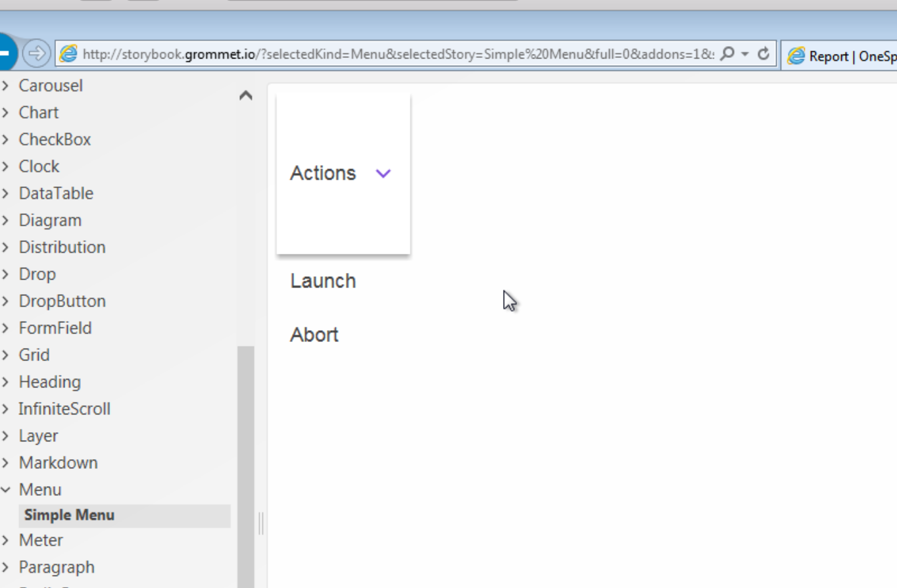Select the Paragraph item in the sidebar
This screenshot has width=897, height=588.
[57, 567]
